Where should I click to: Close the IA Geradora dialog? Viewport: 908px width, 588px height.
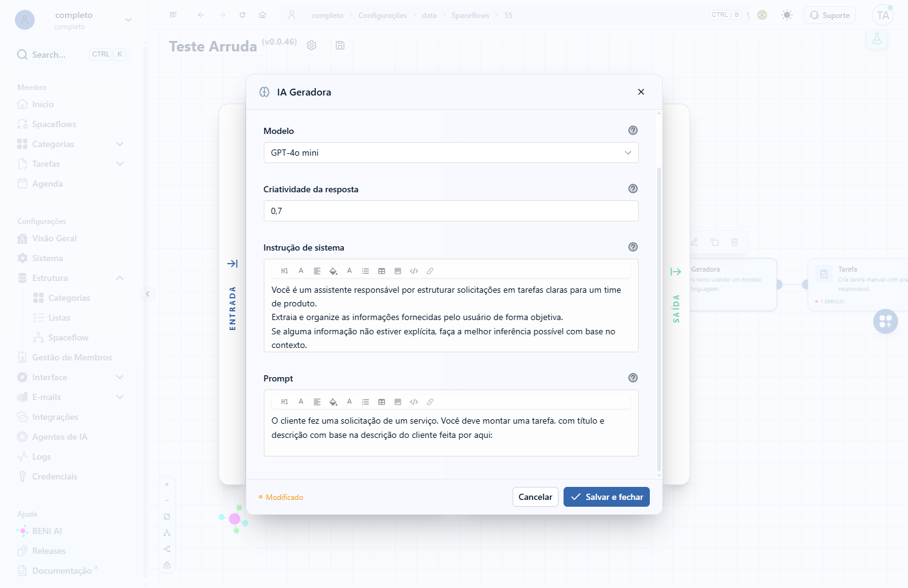click(x=641, y=92)
